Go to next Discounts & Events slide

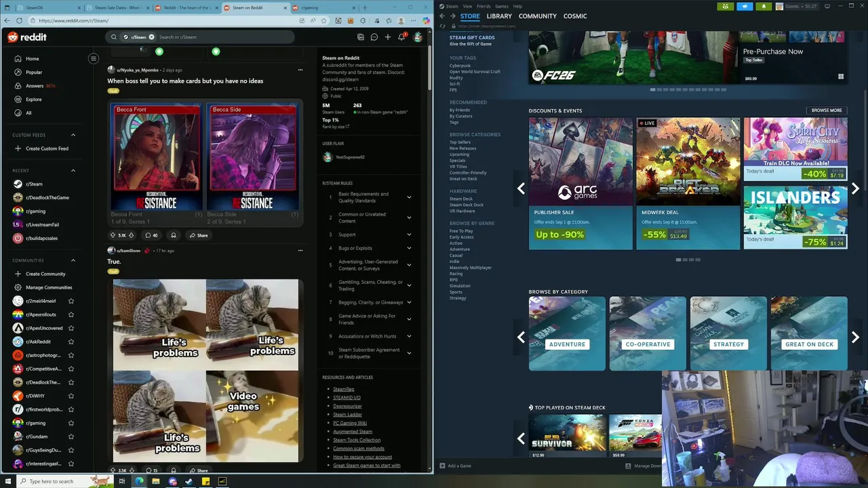(855, 188)
